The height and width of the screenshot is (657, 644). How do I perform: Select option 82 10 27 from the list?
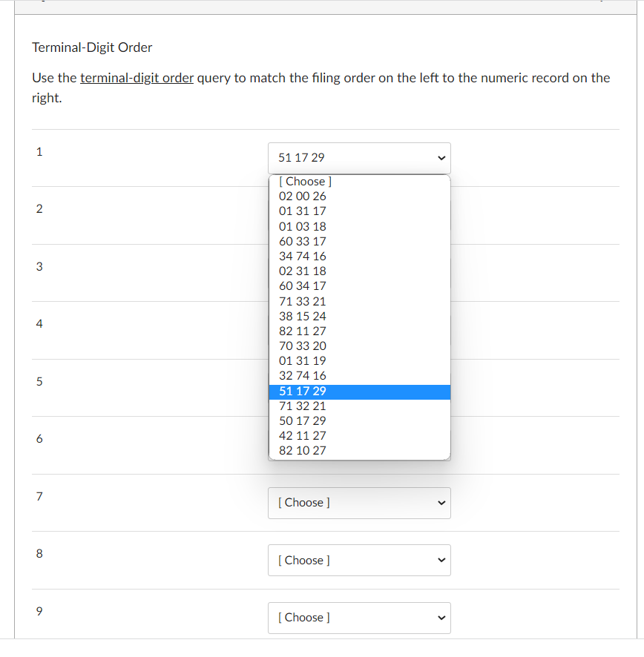coord(302,450)
